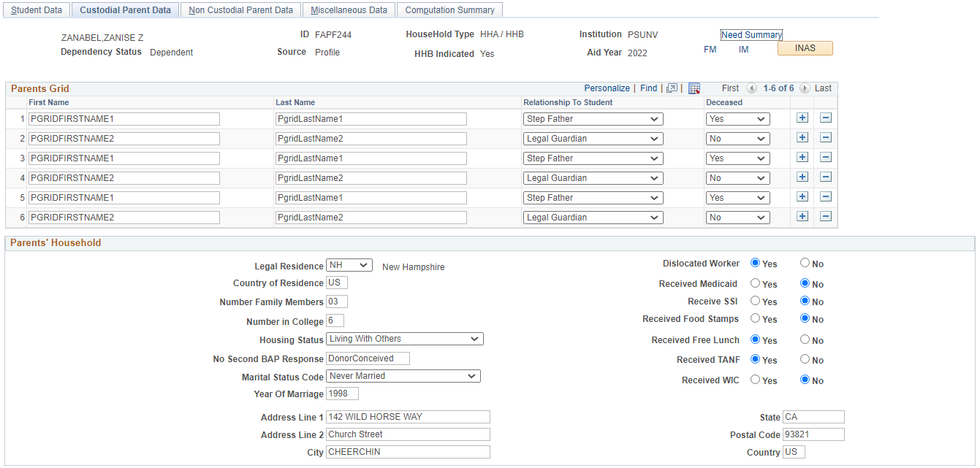
Task: Add a row after parents grid row 3
Action: [802, 157]
